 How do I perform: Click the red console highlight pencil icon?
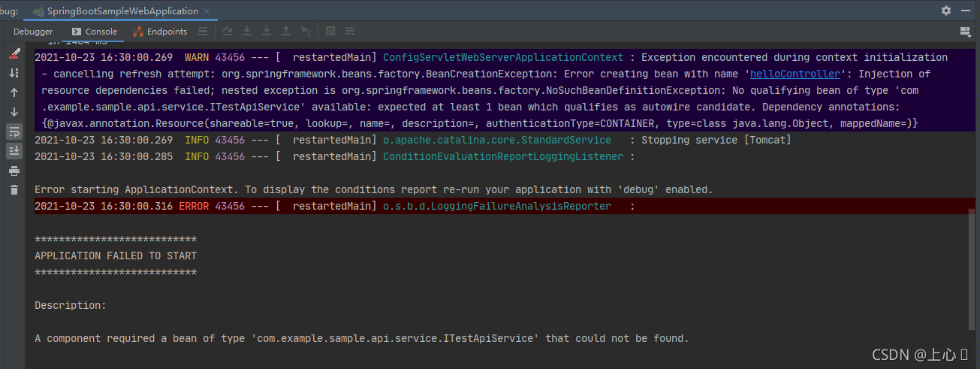pyautogui.click(x=14, y=53)
